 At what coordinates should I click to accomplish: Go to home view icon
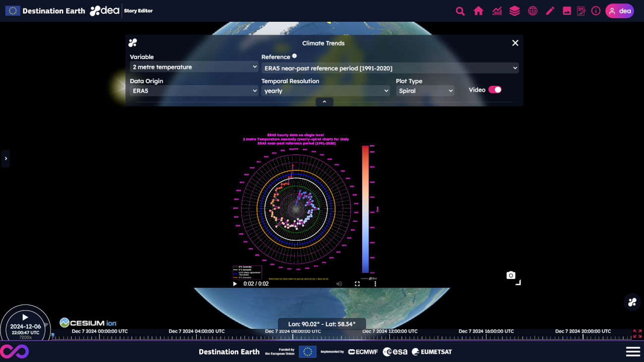tap(478, 11)
